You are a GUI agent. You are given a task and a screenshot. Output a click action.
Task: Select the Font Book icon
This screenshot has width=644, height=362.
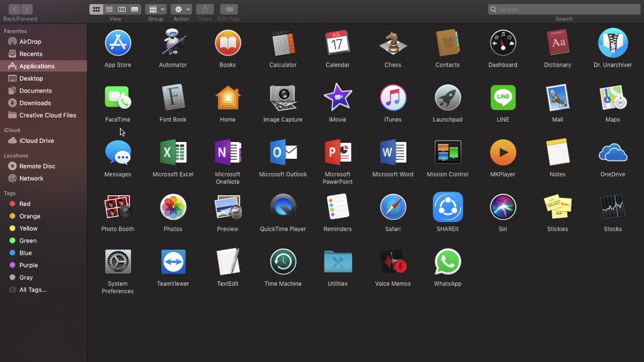click(x=173, y=98)
